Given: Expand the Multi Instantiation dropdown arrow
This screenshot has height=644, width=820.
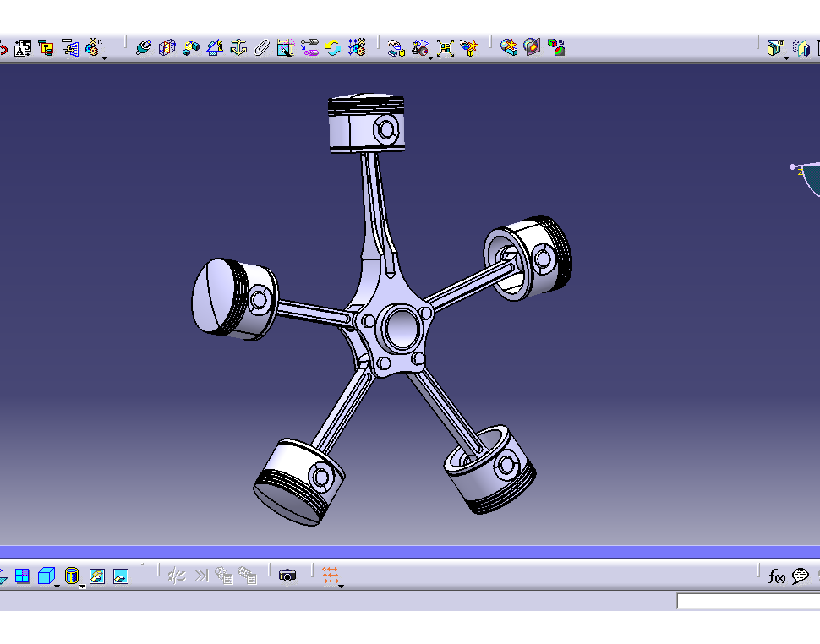Looking at the screenshot, I should click(x=105, y=57).
